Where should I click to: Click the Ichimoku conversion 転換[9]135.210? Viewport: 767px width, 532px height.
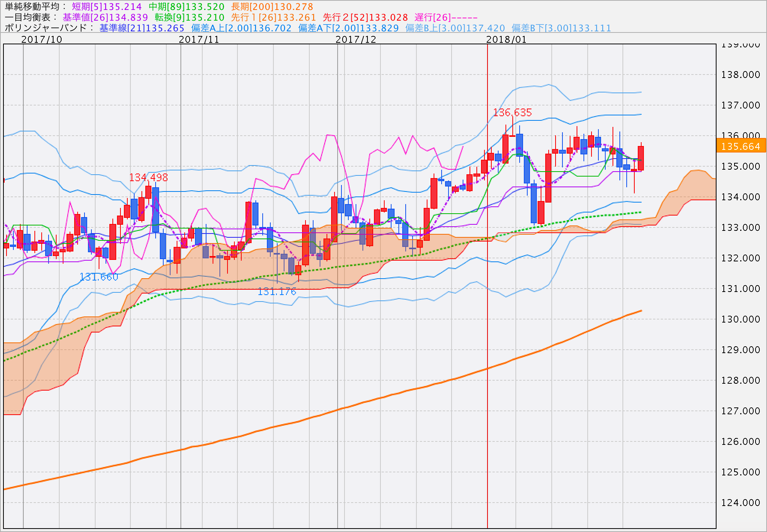click(190, 17)
